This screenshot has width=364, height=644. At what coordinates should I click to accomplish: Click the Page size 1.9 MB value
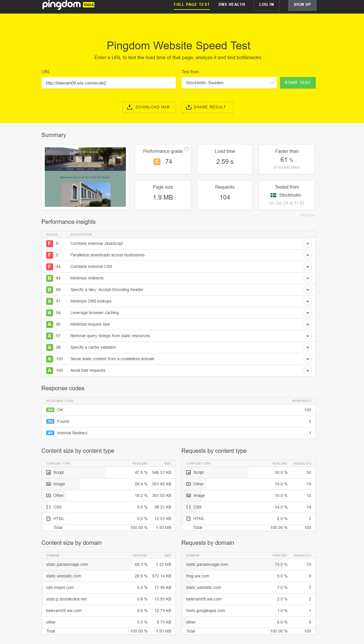click(x=163, y=198)
